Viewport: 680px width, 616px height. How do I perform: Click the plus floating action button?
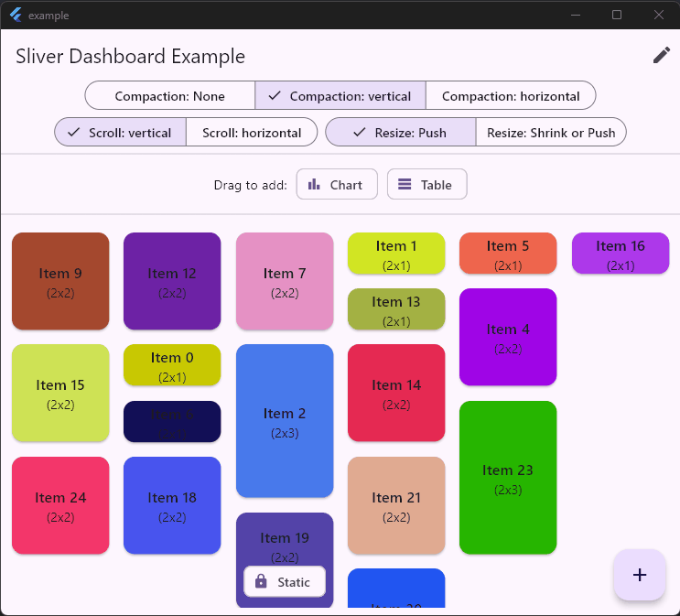(639, 575)
